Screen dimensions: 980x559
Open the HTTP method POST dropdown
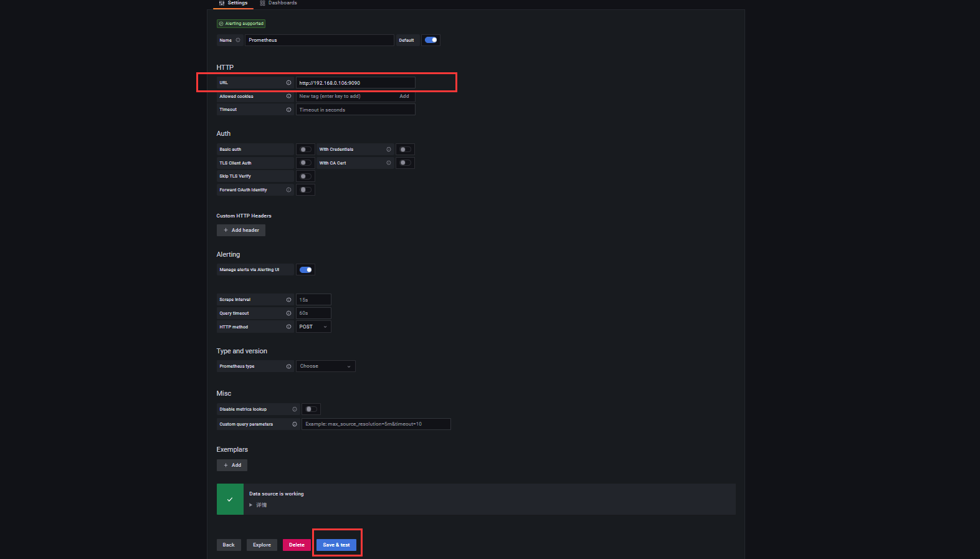313,327
